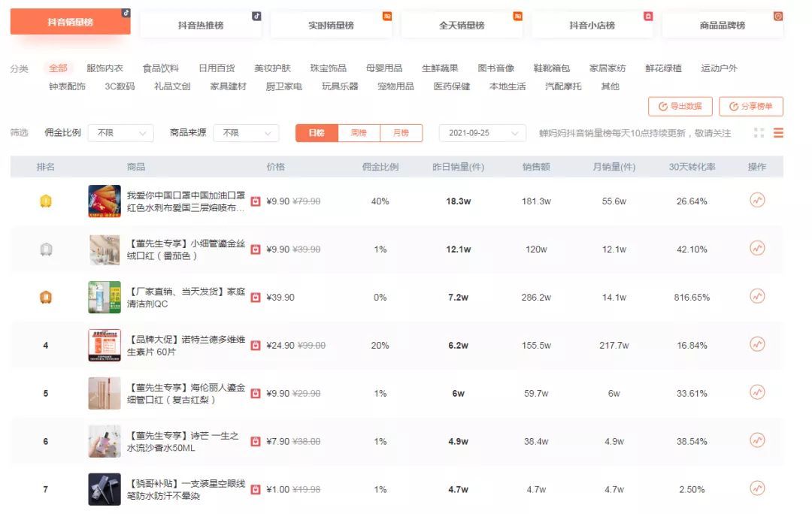Filter by 厨卫家电 category
Screen dimensions: 812x514
(283, 86)
